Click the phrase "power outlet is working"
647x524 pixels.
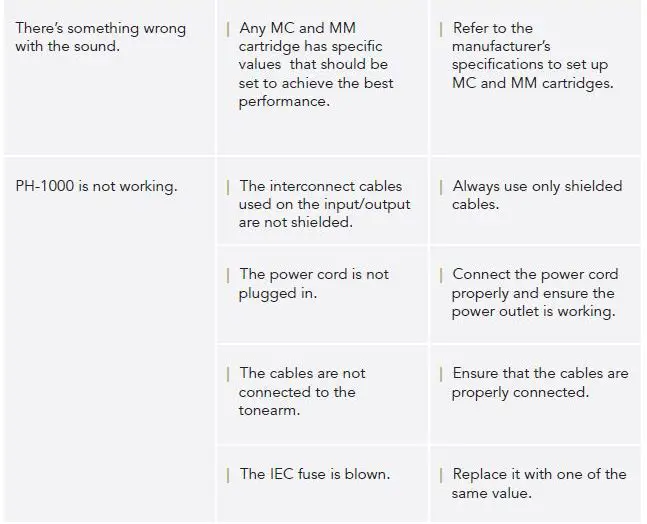click(x=533, y=312)
